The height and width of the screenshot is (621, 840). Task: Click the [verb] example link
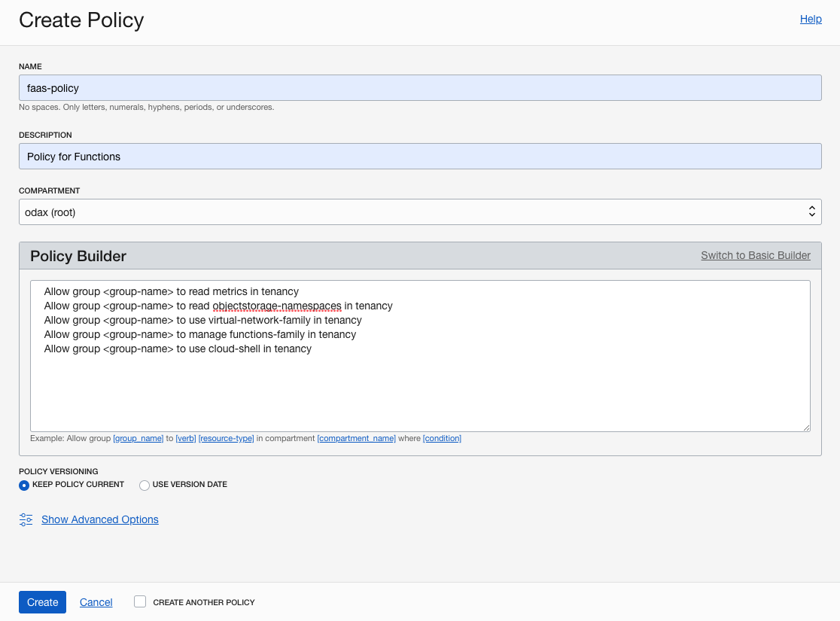pyautogui.click(x=186, y=438)
